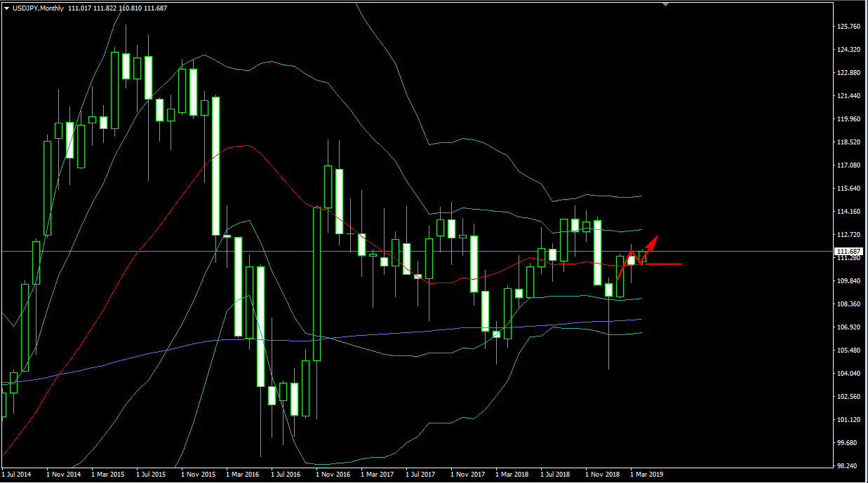Click the 124.320 price axis label

(x=848, y=50)
